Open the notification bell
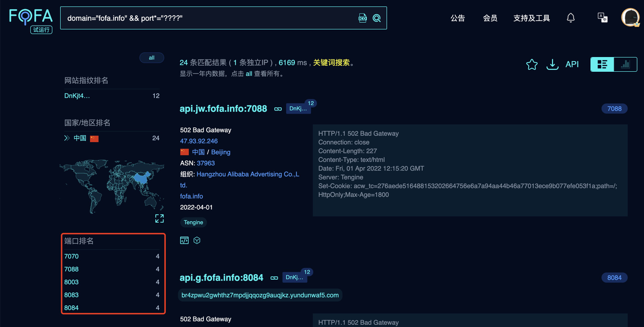The width and height of the screenshot is (644, 327). tap(571, 18)
